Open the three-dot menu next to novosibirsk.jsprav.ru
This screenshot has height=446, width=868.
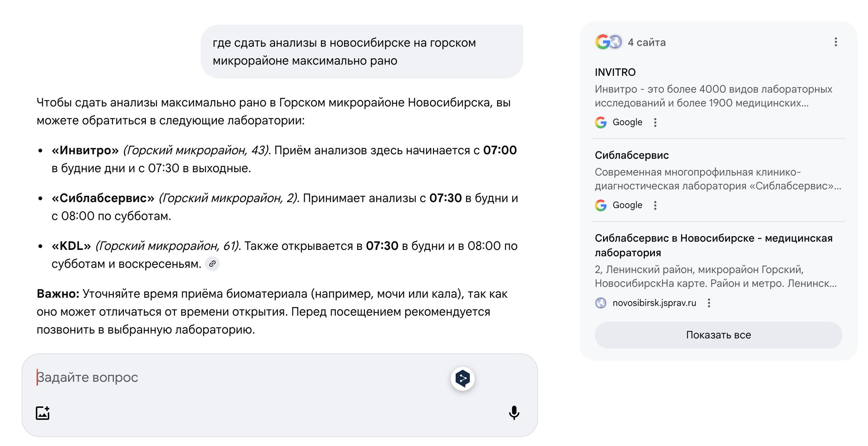[709, 303]
